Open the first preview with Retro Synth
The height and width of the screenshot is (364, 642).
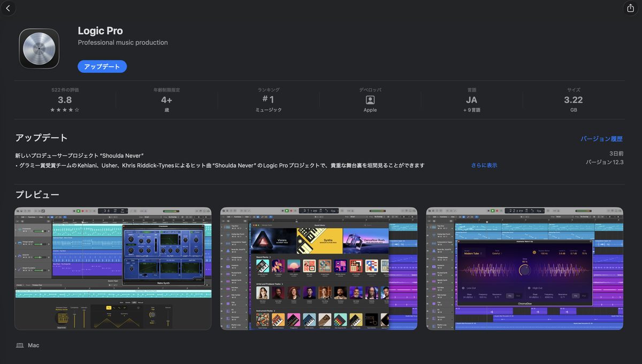click(x=113, y=268)
